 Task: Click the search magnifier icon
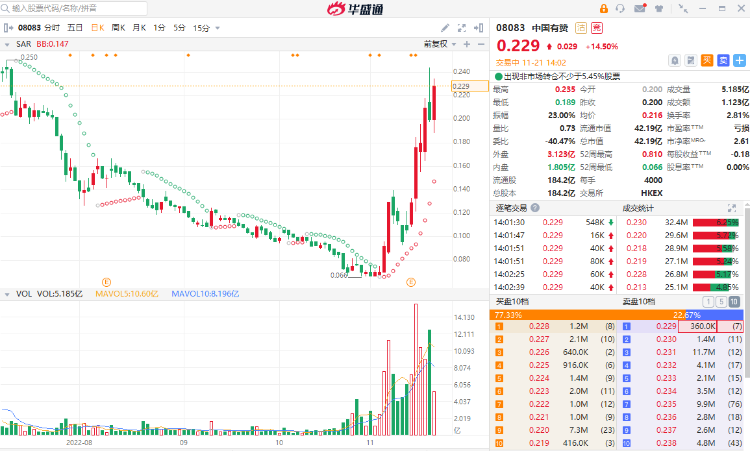pos(6,8)
